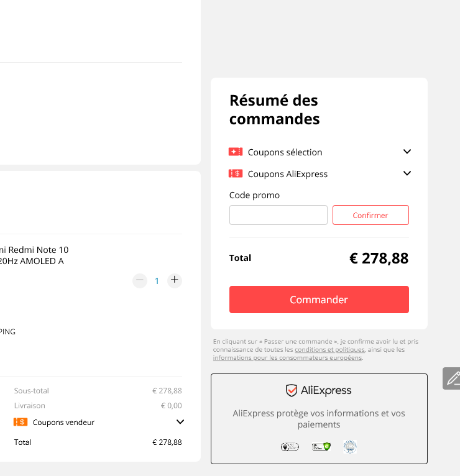Screen dimensions: 460x476
Task: Click the Coupons sélection ticket icon
Action: tap(236, 152)
